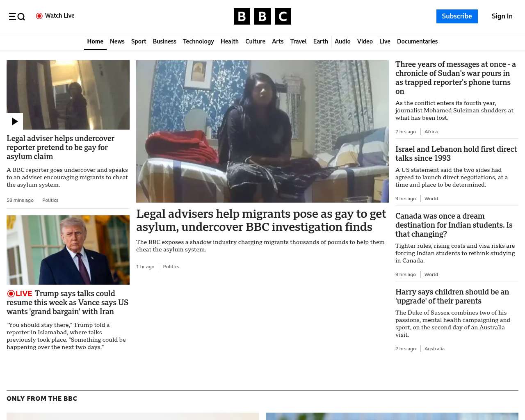Select the Home tab

click(95, 41)
